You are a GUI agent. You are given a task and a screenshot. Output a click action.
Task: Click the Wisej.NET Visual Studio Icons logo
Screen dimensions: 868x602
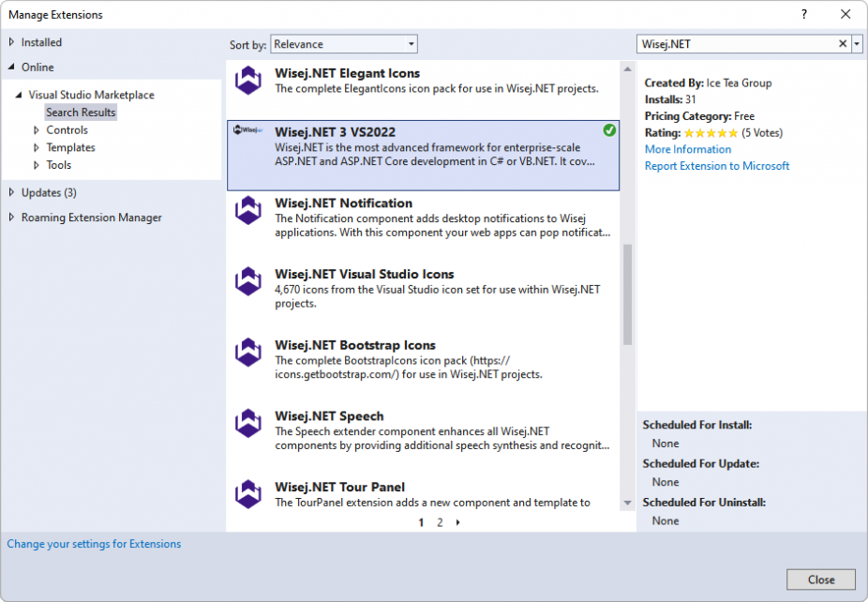[248, 281]
